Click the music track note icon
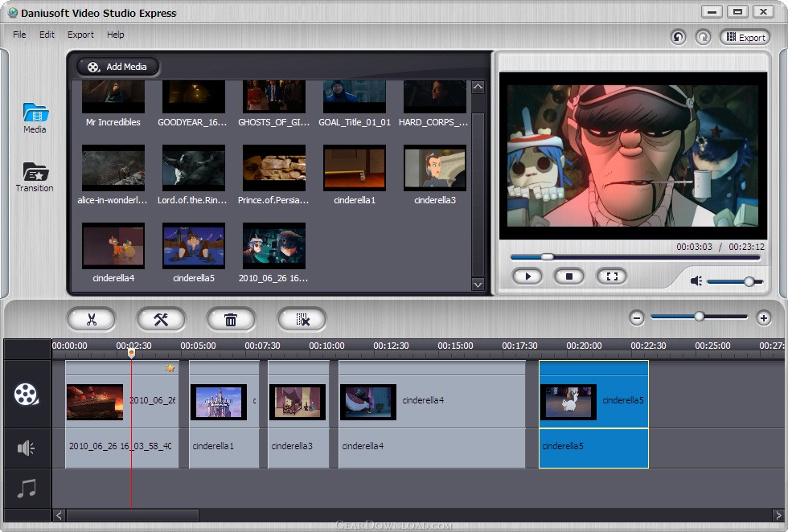 click(26, 488)
